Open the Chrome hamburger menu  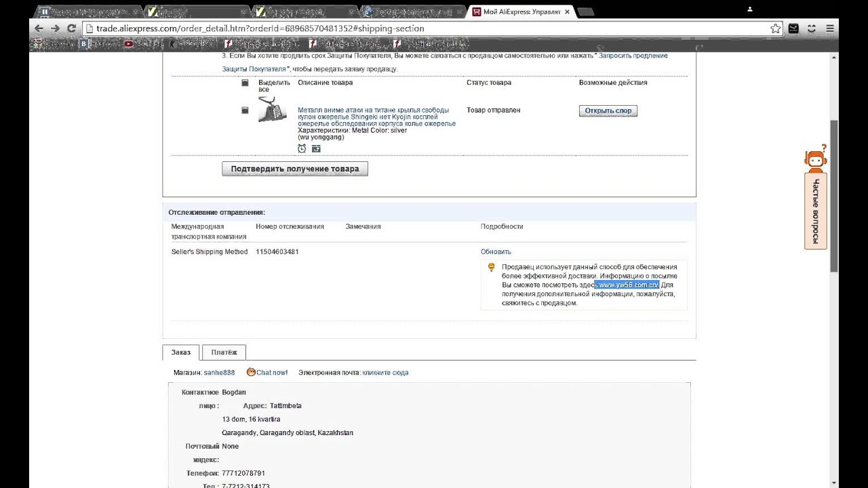pos(830,28)
